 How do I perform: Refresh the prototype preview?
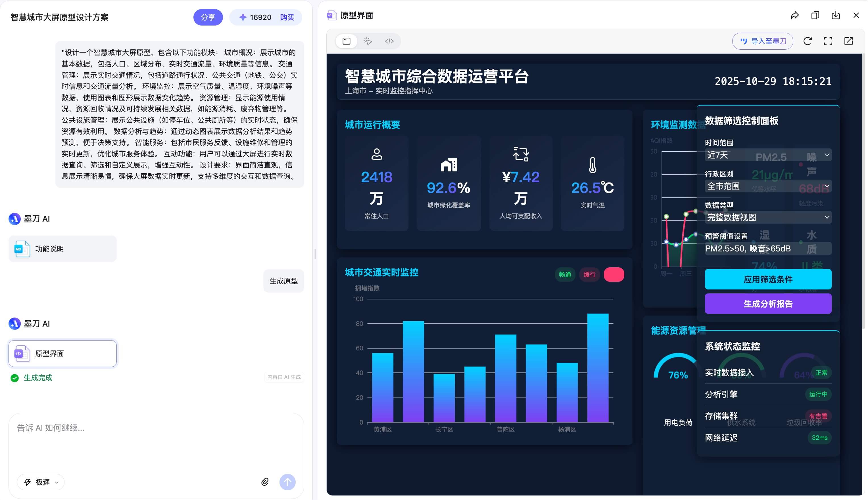pos(807,41)
